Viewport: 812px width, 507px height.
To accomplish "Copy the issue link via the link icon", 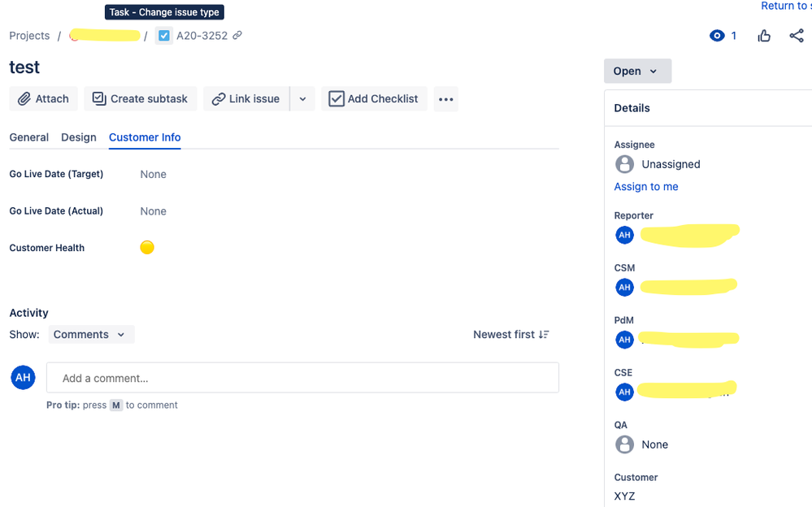I will coord(236,35).
